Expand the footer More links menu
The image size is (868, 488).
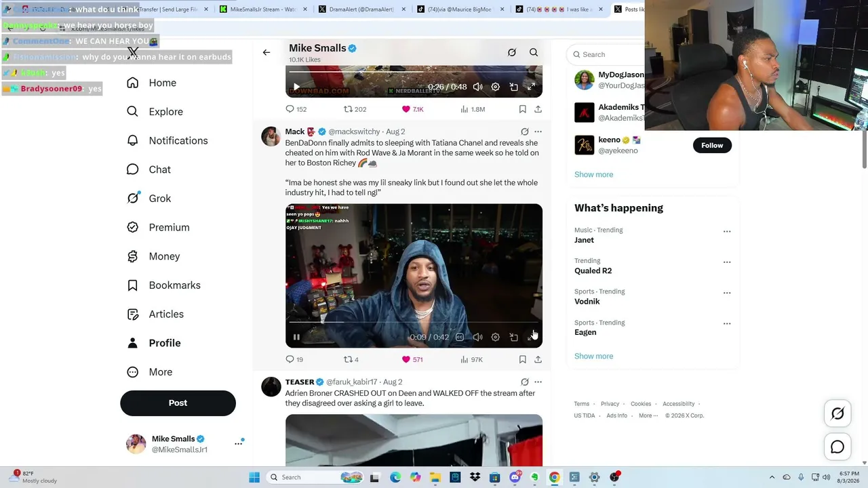coord(648,415)
